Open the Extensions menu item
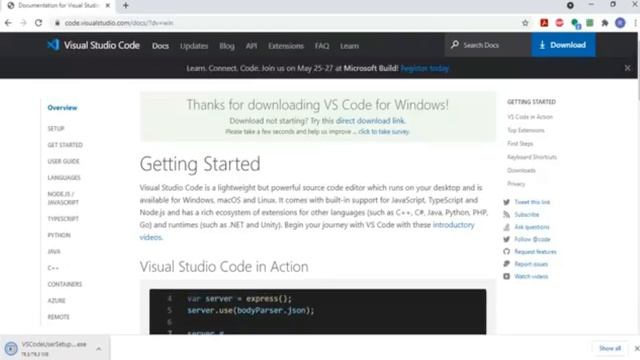This screenshot has width=640, height=360. click(x=286, y=46)
